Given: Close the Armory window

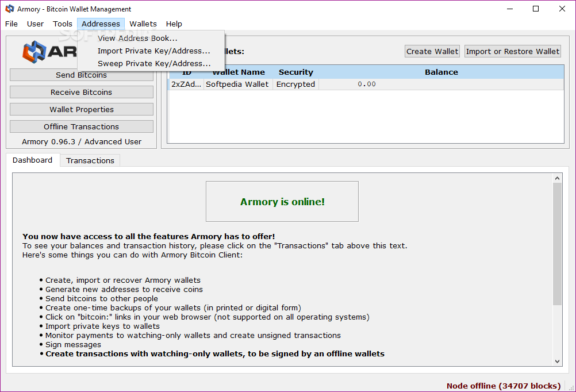Looking at the screenshot, I should pos(562,9).
